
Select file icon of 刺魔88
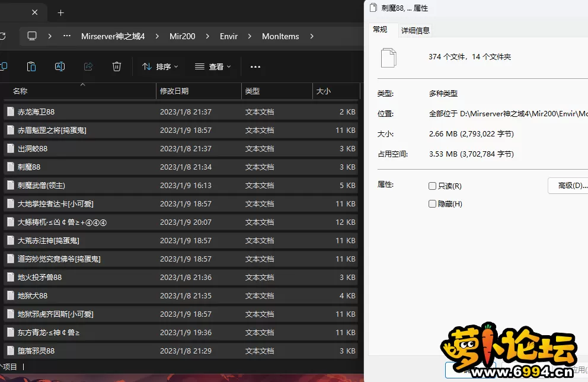click(x=11, y=167)
